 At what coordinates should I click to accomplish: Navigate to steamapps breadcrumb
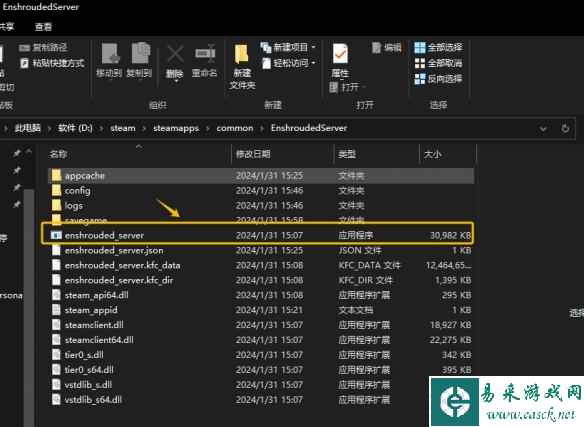176,128
